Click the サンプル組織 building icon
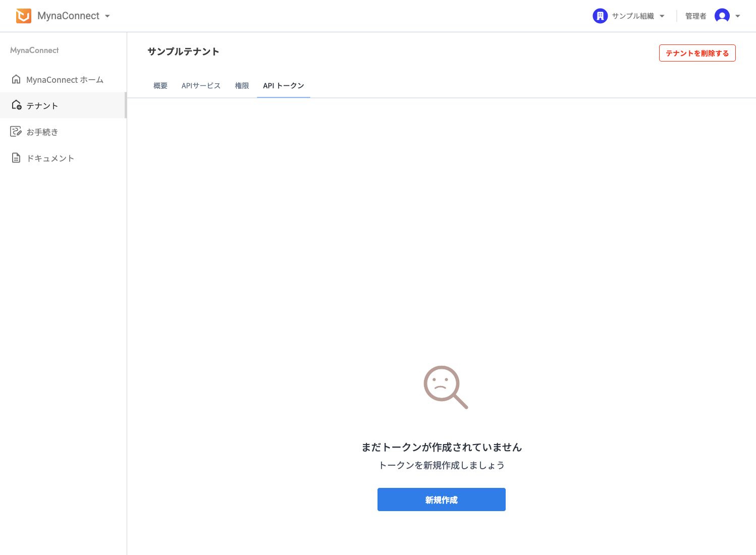This screenshot has width=756, height=555. [600, 16]
